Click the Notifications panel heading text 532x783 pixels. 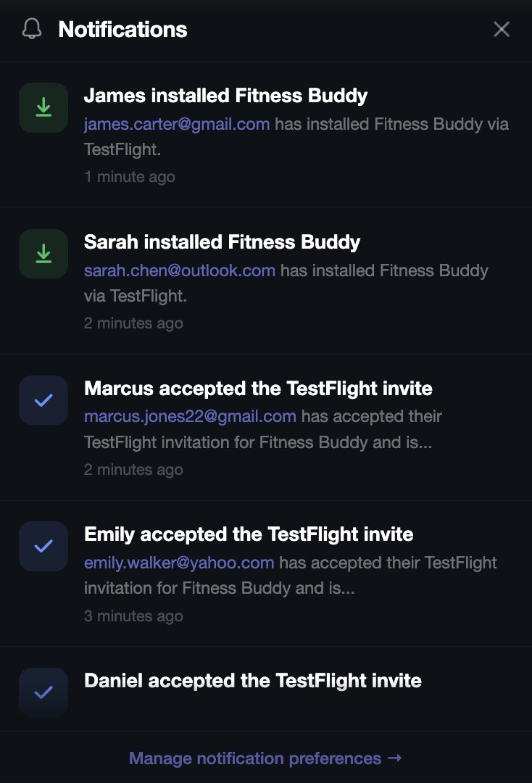122,30
